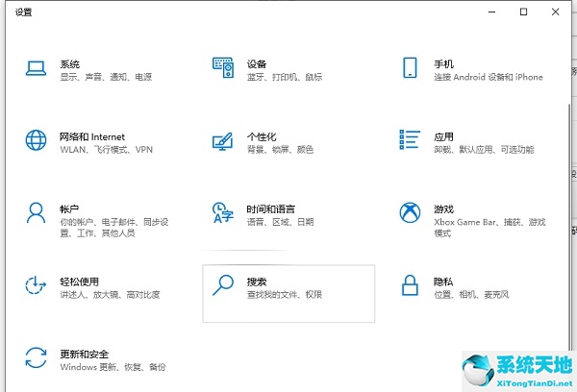Click description 位置、相机、麦克风

point(471,295)
